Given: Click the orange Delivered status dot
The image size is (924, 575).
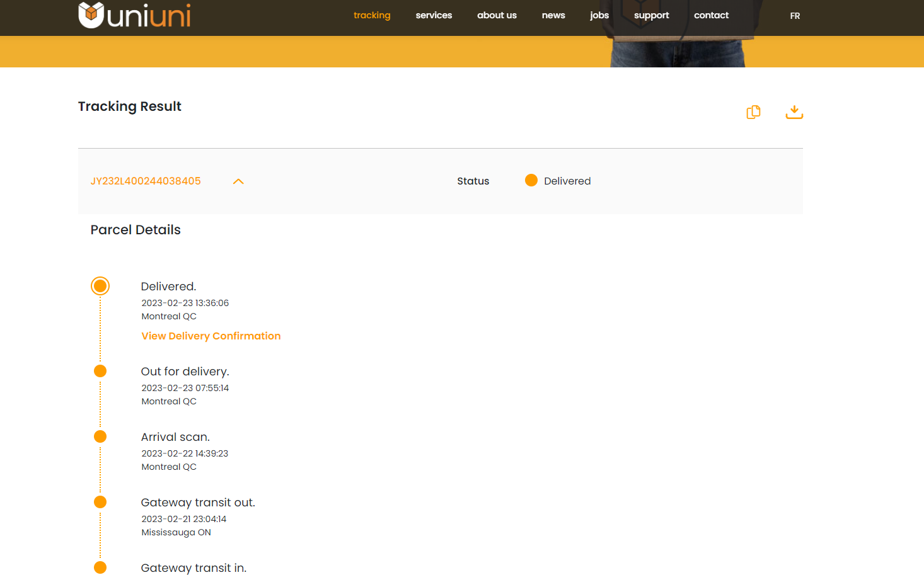Looking at the screenshot, I should pos(531,181).
